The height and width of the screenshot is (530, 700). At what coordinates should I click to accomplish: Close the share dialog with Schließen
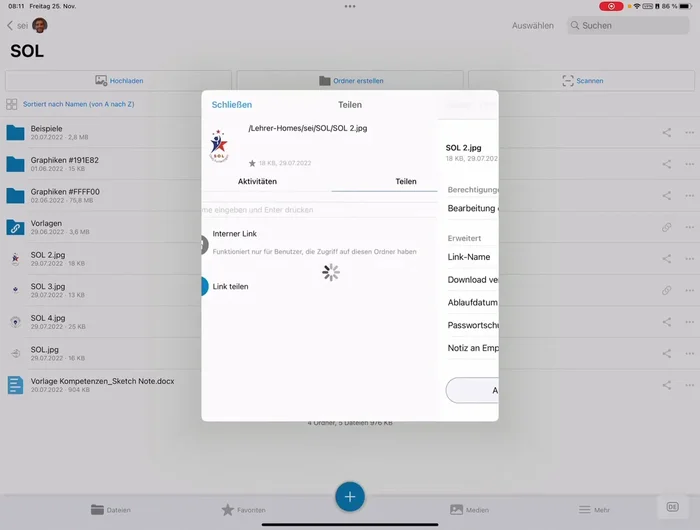tap(232, 105)
